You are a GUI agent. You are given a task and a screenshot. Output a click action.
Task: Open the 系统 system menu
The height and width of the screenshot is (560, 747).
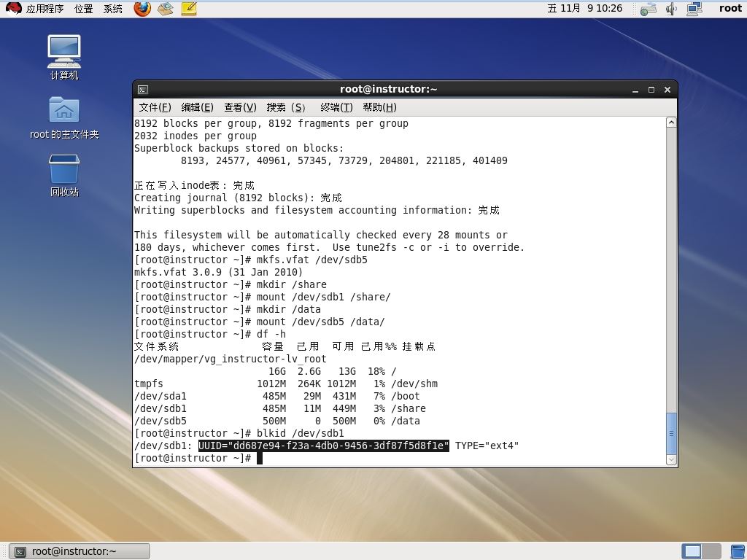click(x=113, y=9)
